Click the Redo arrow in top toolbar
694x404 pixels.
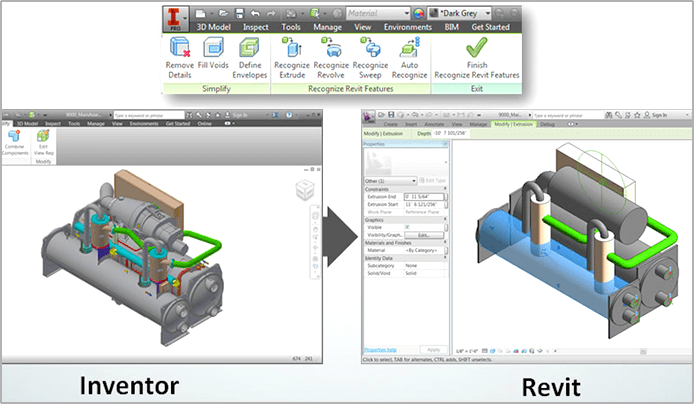(271, 13)
